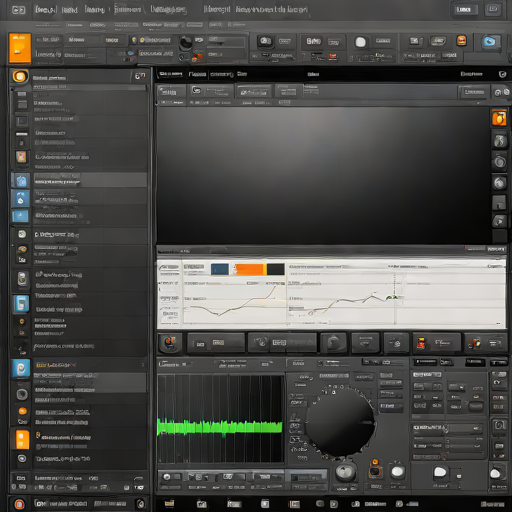Click the orange ring icon heading the left sidebar
Viewport: 512px width, 512px height.
click(20, 77)
